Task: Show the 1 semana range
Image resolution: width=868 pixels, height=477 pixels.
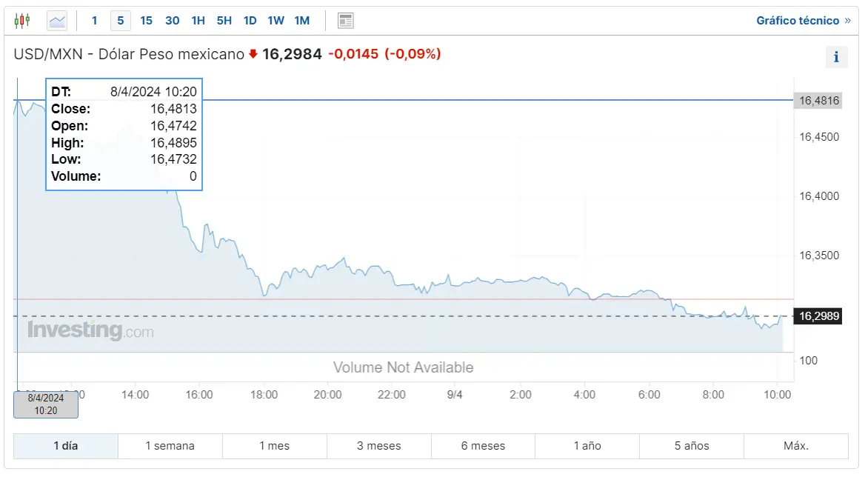Action: (170, 446)
